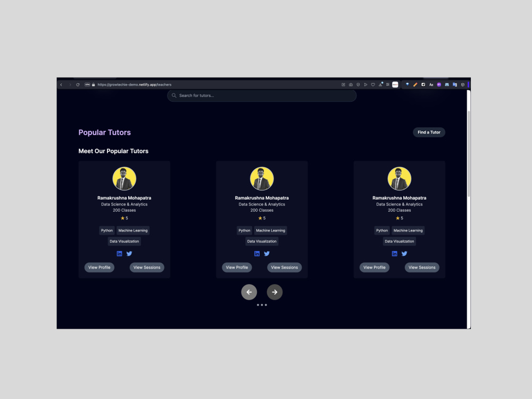
Task: Click Machine Learning tag on the middle tutor card
Action: tap(270, 231)
